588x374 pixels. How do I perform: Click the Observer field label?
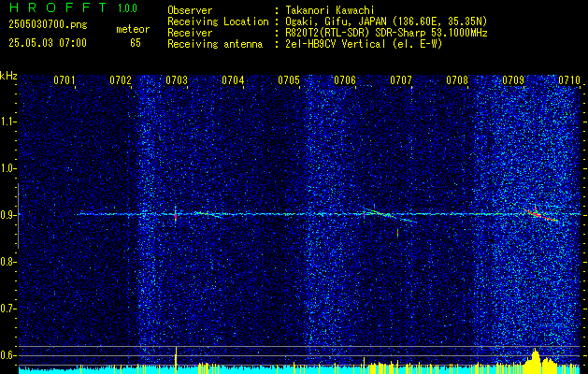click(190, 10)
